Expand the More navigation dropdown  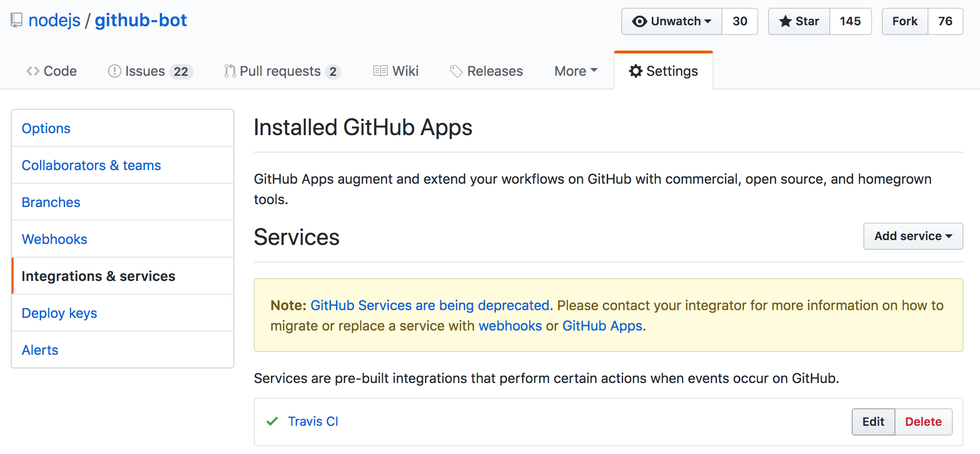[576, 71]
